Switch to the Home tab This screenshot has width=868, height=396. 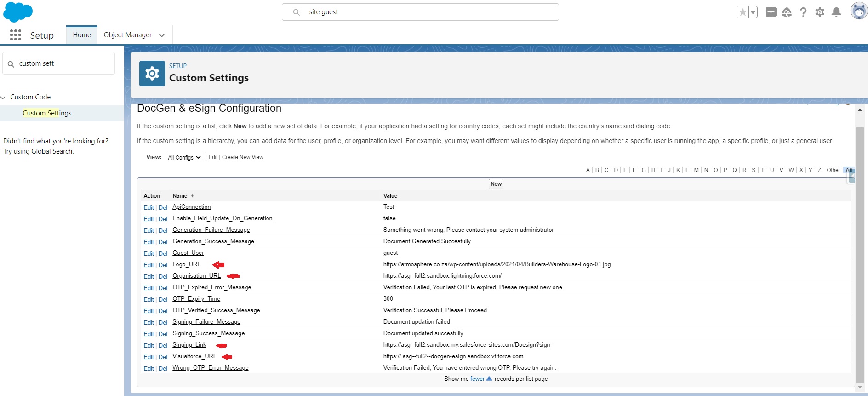pos(82,35)
